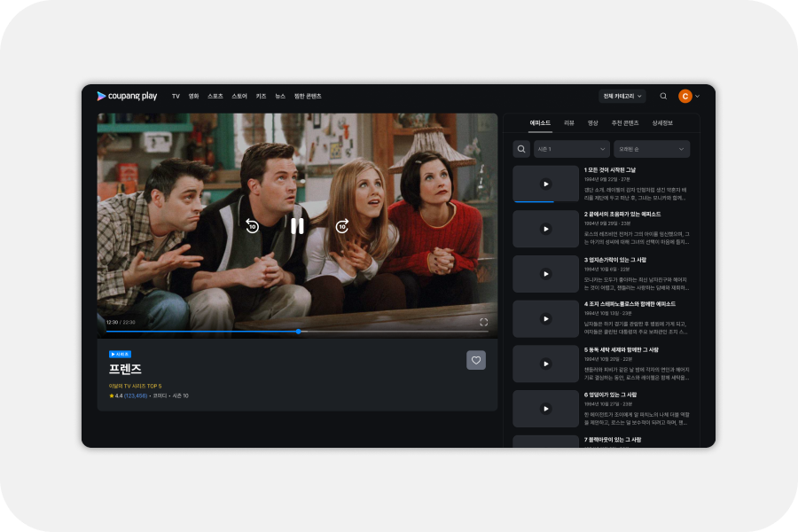Image resolution: width=798 pixels, height=532 pixels.
Task: Click the episode search icon button
Action: tap(521, 149)
